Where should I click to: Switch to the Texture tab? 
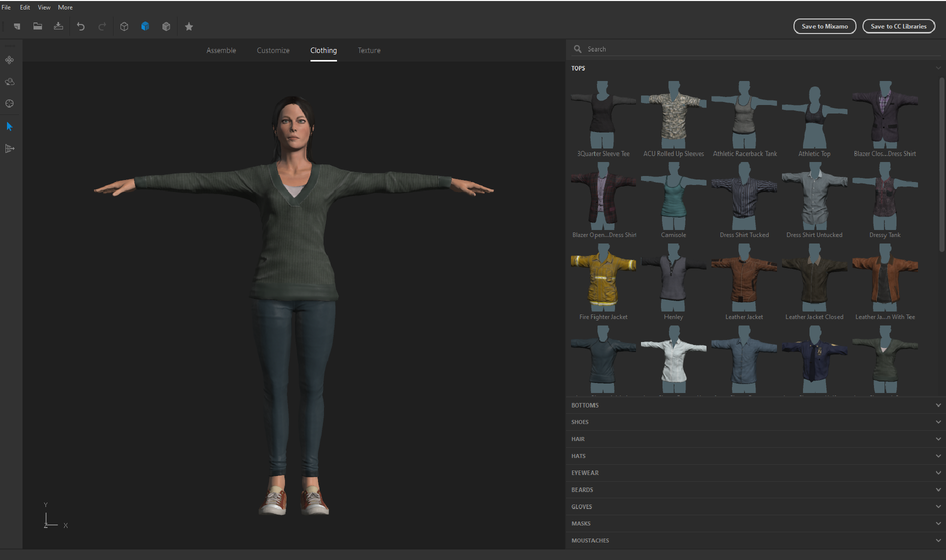tap(369, 50)
